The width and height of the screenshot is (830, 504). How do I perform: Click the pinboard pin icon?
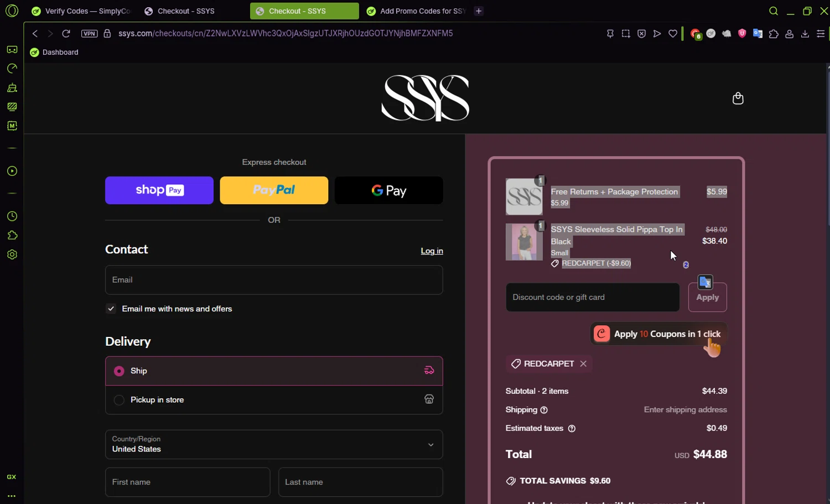pyautogui.click(x=610, y=34)
